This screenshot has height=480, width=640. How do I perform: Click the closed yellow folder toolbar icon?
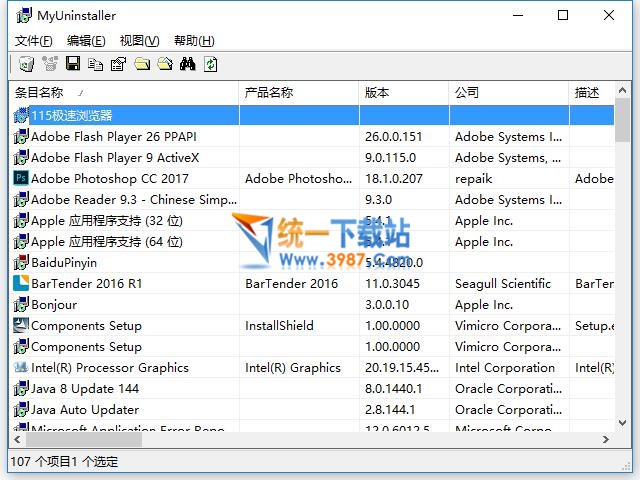coord(142,64)
